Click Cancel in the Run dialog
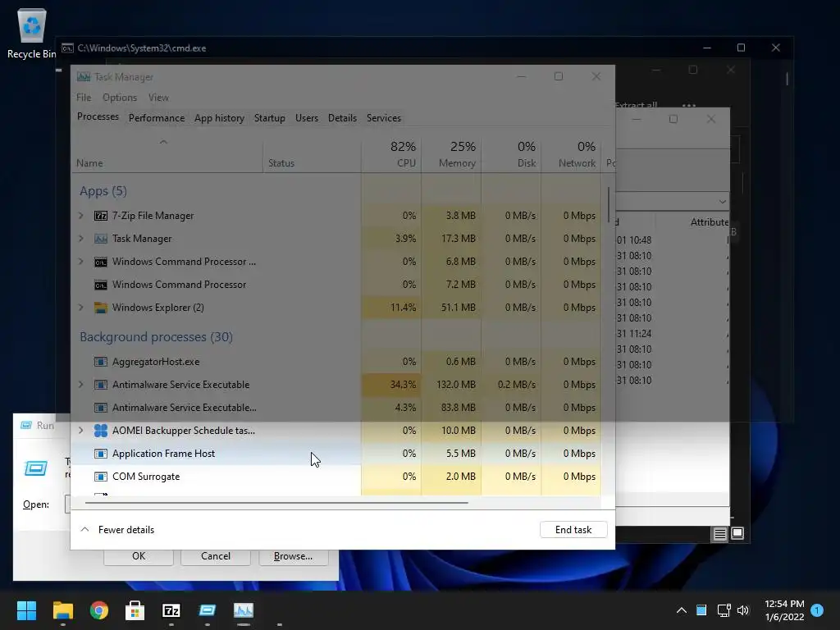The width and height of the screenshot is (840, 630). tap(216, 556)
